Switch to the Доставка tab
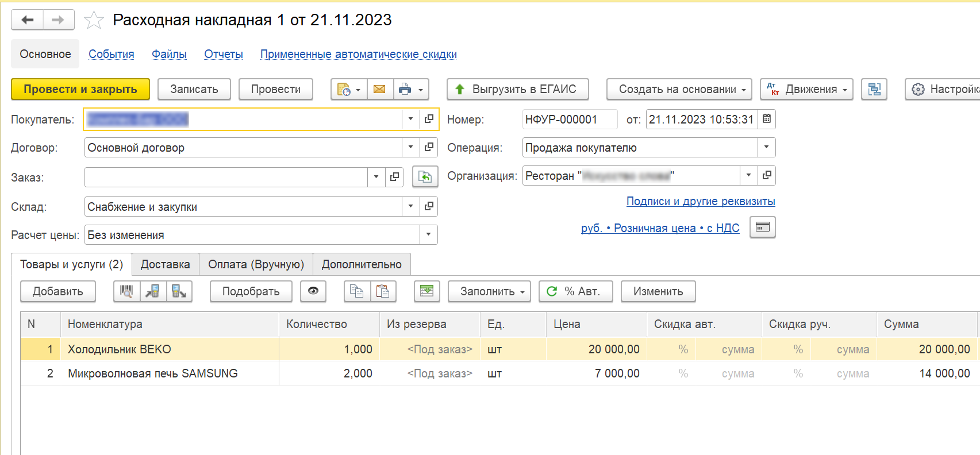Screen dimensions: 980x455 pyautogui.click(x=166, y=264)
